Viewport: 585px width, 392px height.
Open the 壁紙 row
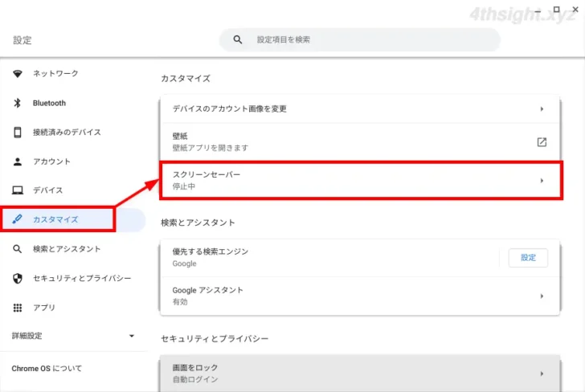point(360,142)
